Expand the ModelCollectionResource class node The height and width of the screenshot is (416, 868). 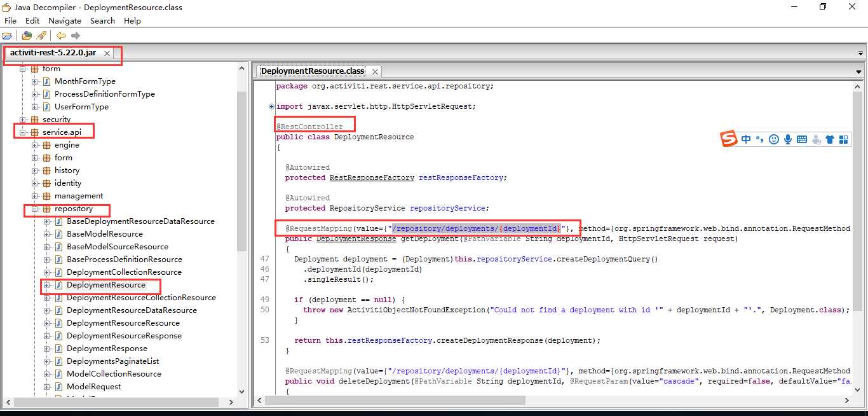pyautogui.click(x=47, y=374)
